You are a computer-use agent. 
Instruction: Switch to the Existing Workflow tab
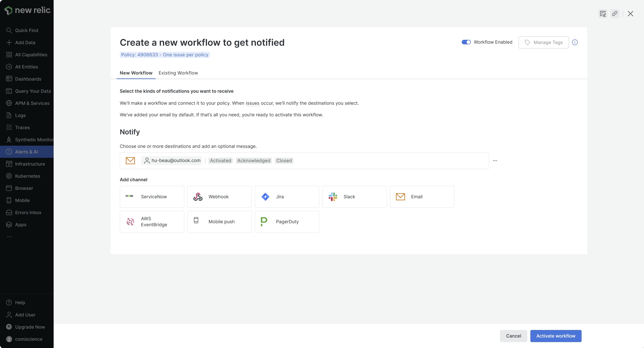coord(178,73)
